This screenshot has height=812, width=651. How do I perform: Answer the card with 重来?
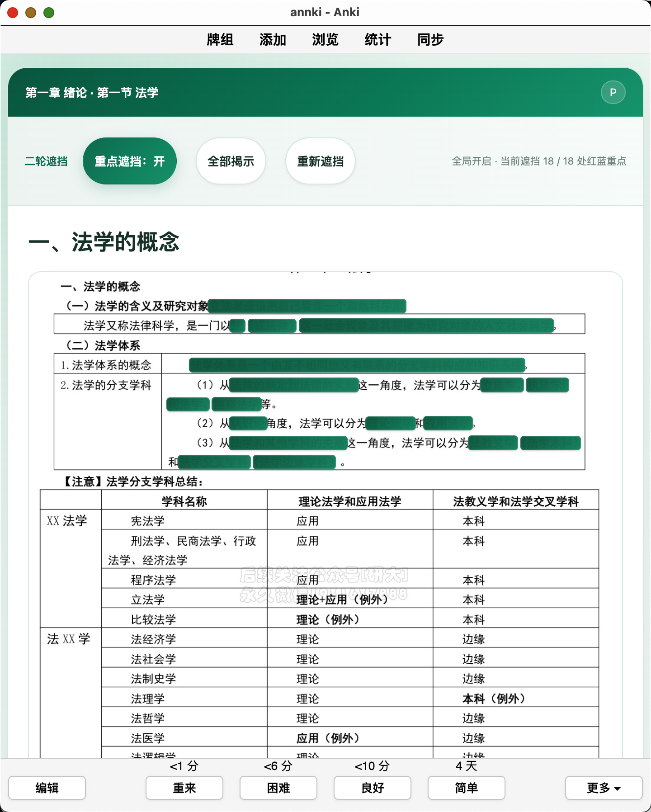(x=184, y=788)
